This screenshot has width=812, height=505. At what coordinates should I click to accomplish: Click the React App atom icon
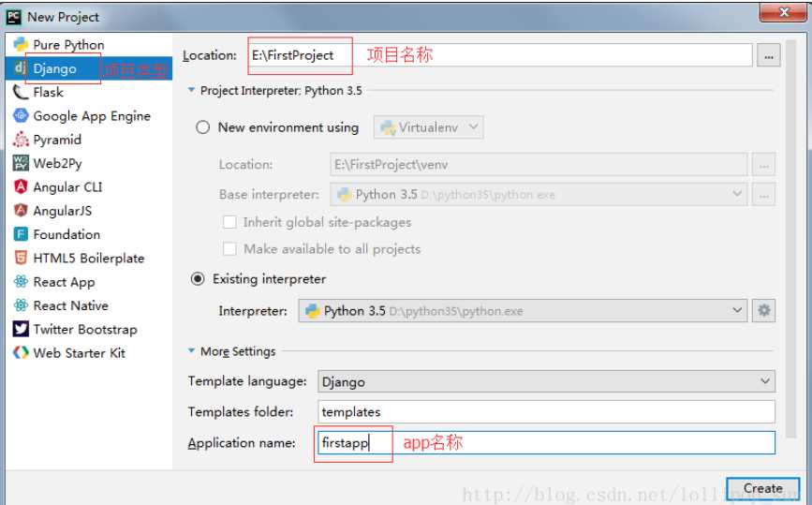[x=21, y=281]
